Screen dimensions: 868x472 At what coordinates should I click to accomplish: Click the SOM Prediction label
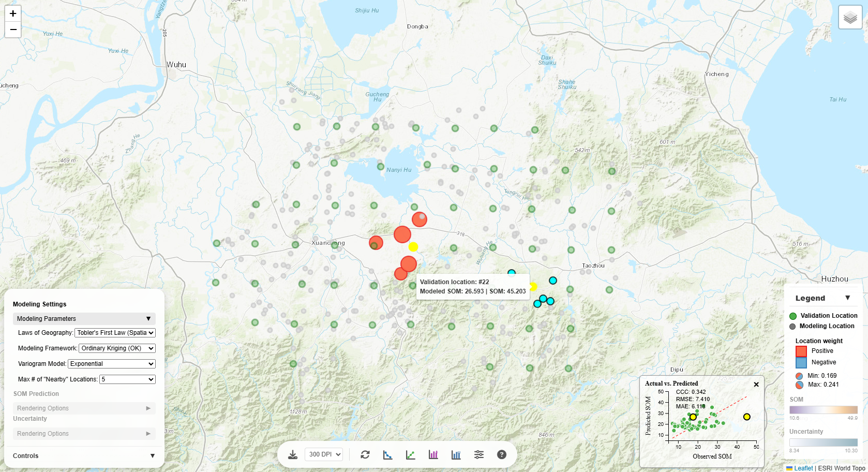click(x=36, y=394)
